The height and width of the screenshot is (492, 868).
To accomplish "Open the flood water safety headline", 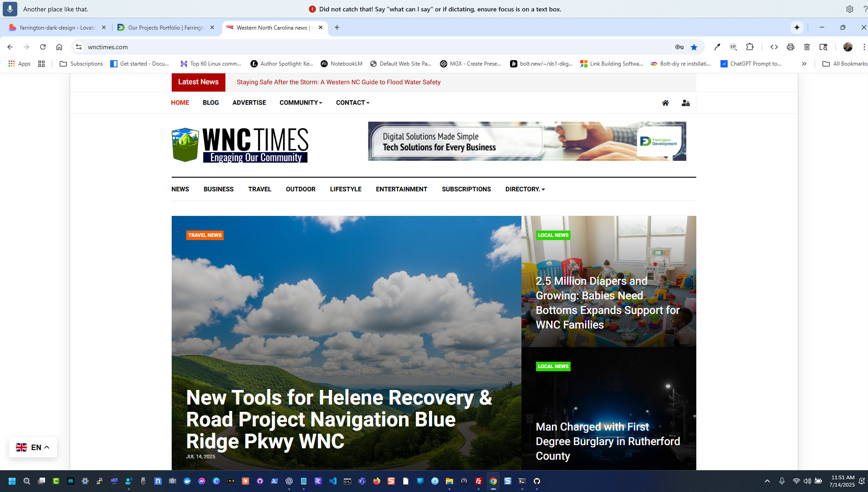I will (338, 82).
